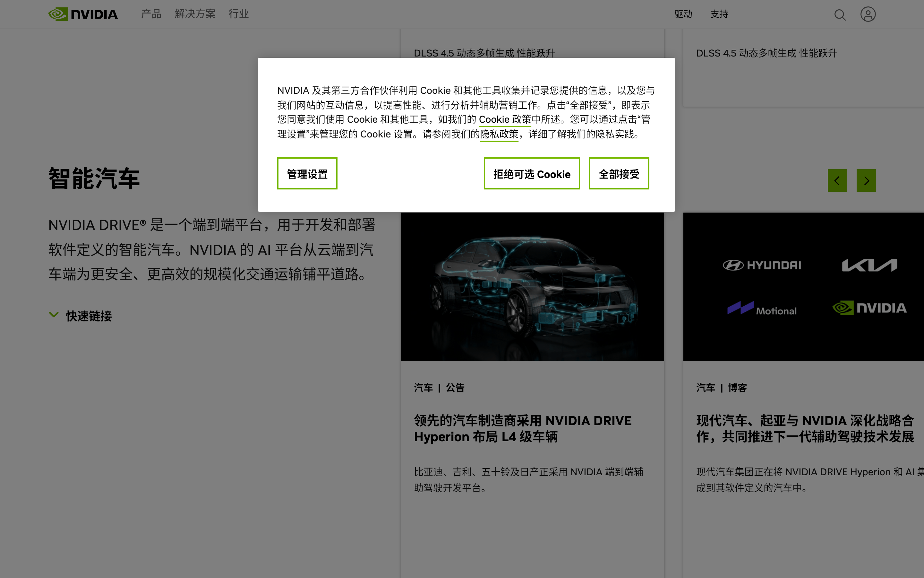Go to next carousel slide arrow
Screen dimensions: 924x578
point(866,180)
